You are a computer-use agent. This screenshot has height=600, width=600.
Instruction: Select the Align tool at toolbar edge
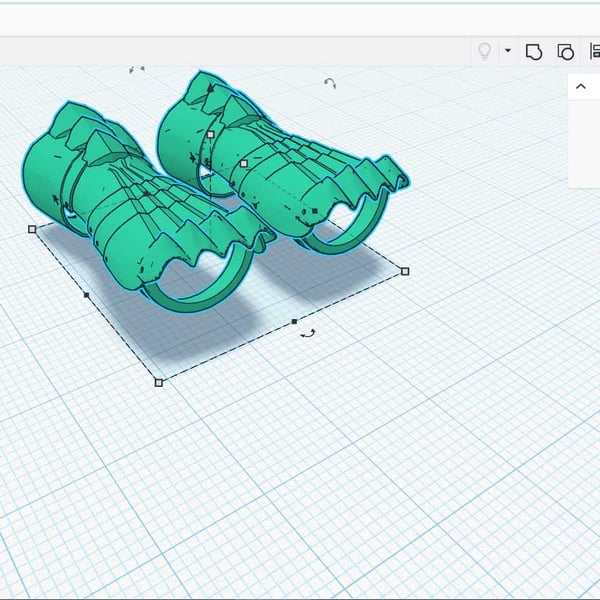(x=594, y=51)
